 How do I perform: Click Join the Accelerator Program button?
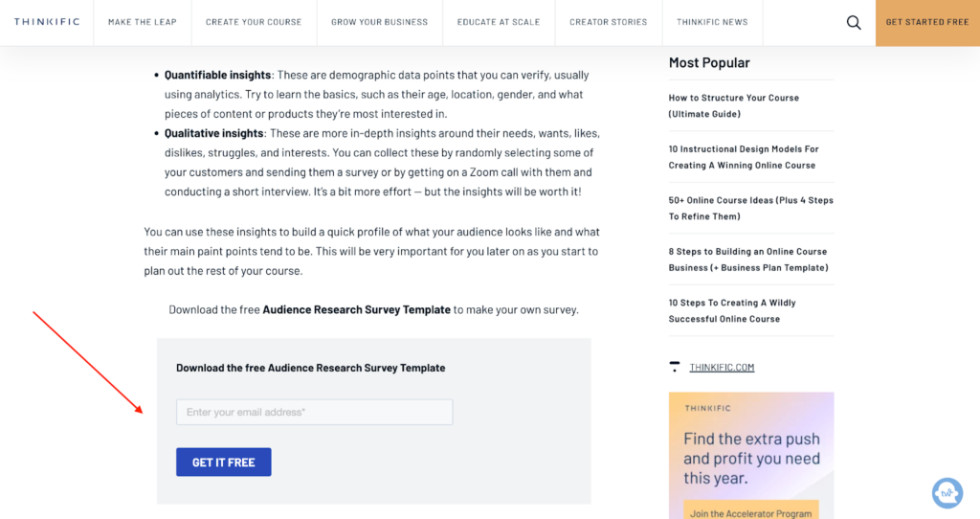pos(750,512)
